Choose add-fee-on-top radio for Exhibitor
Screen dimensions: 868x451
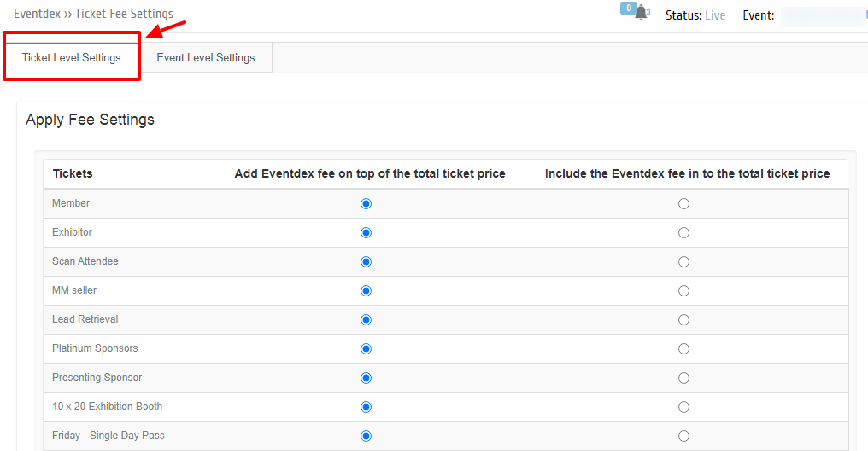coord(366,233)
